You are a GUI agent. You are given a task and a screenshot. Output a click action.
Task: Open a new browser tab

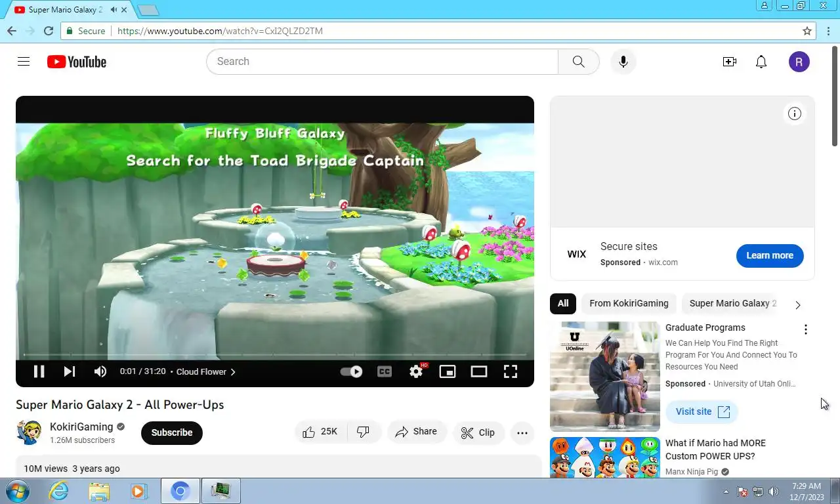(x=149, y=10)
